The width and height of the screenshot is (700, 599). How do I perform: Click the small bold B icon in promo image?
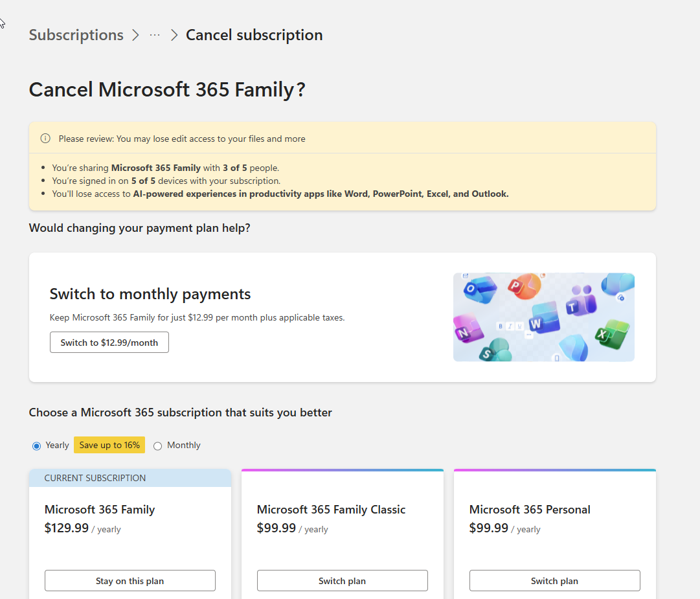point(501,326)
